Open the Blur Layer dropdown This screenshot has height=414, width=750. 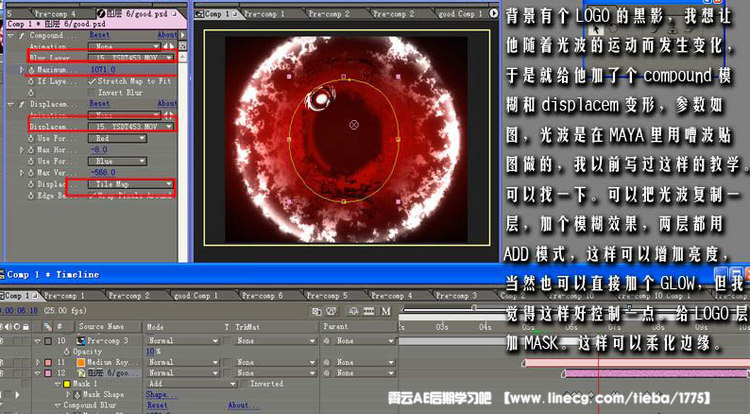131,58
